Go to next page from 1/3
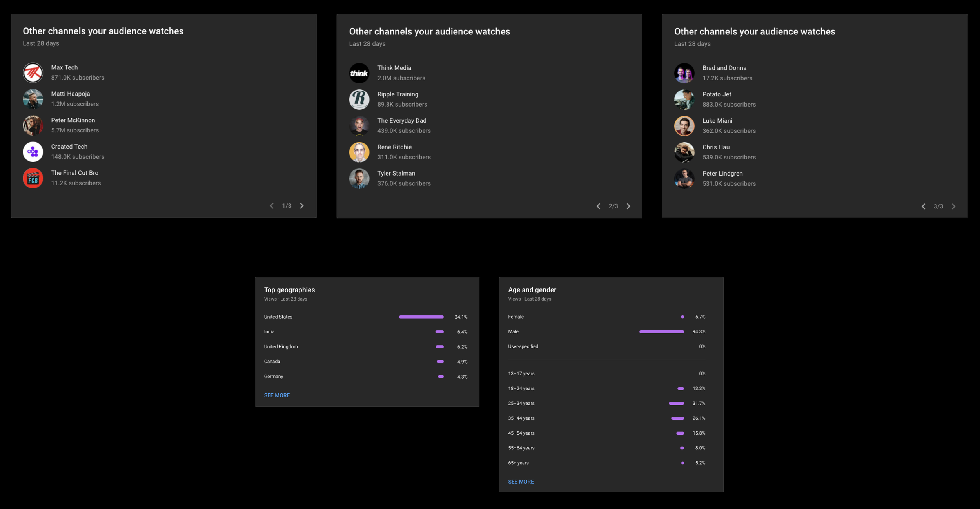 [x=302, y=206]
